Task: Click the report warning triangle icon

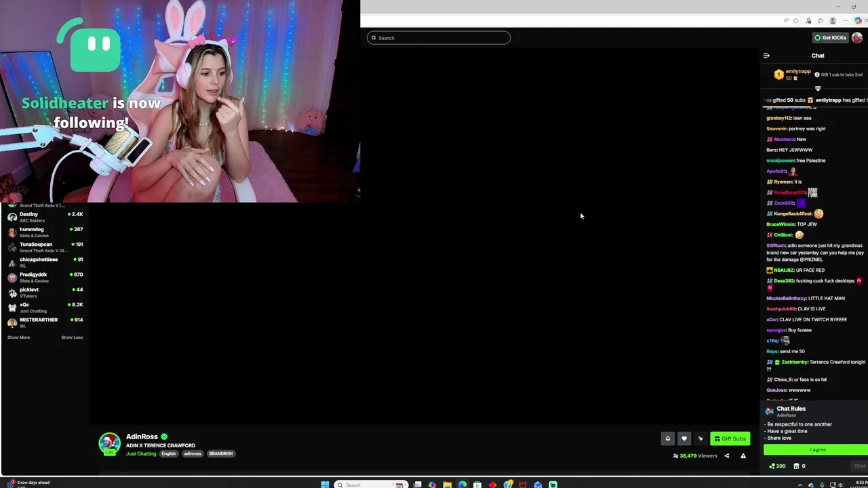Action: (743, 455)
